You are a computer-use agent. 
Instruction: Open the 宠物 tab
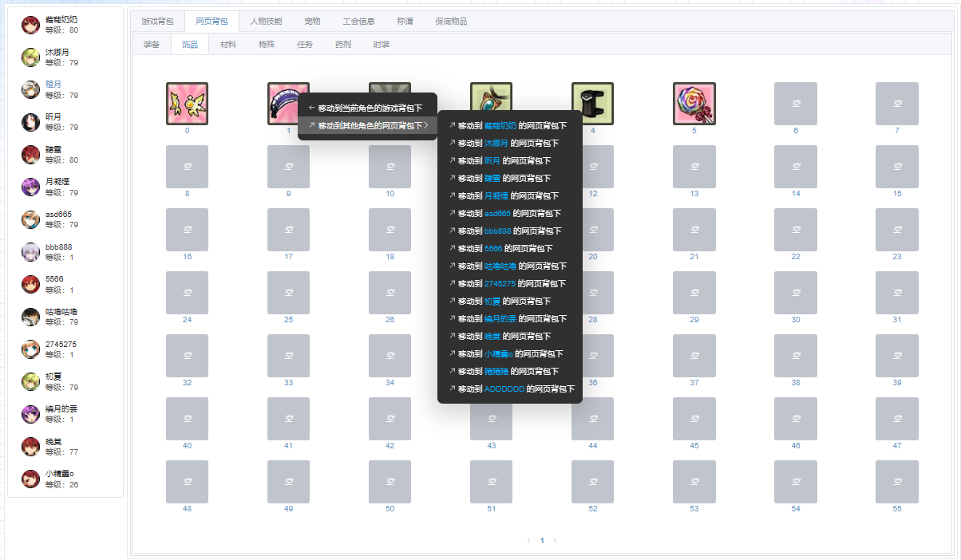pos(312,22)
